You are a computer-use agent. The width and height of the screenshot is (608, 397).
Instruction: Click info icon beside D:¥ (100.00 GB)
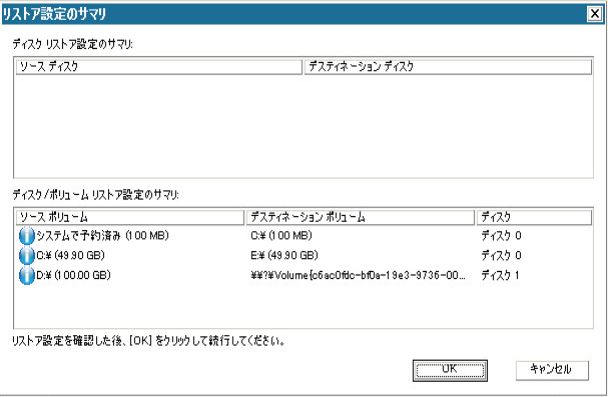(27, 275)
